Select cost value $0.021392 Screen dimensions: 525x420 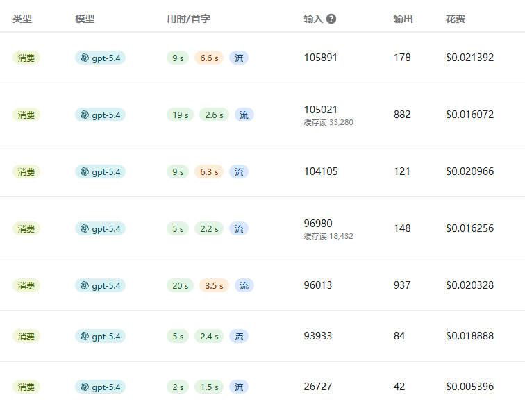click(x=469, y=58)
